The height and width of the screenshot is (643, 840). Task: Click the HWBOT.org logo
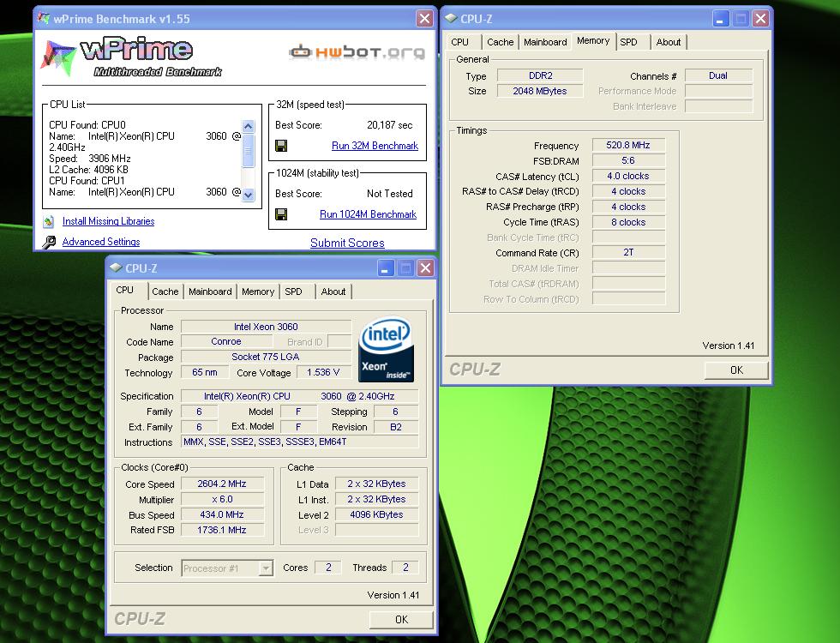click(357, 52)
